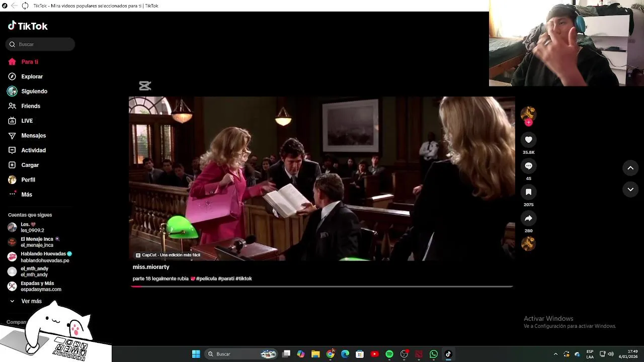
Task: Open Espadas y Más account
Action: 34,287
